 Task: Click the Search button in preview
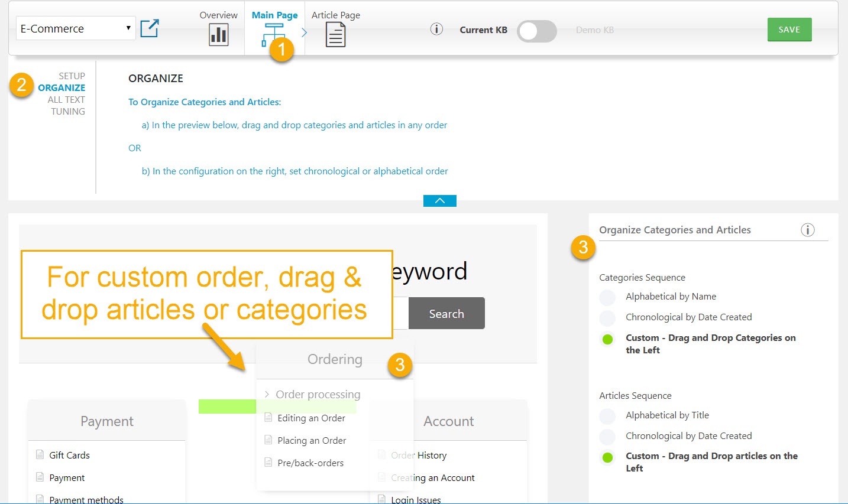point(446,314)
